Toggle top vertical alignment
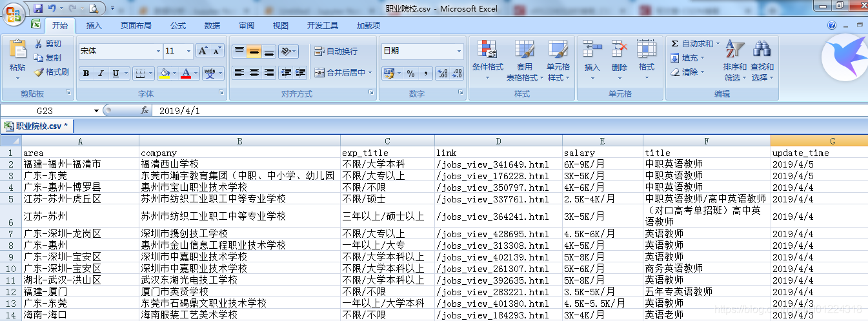Screen dimensions: 868x321 [239, 51]
